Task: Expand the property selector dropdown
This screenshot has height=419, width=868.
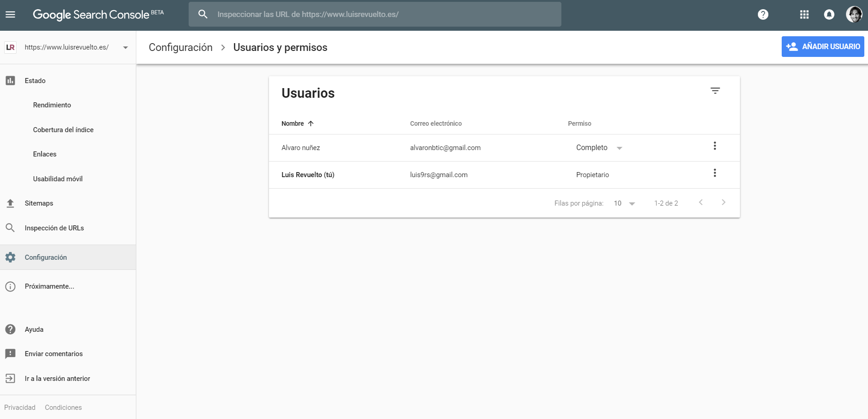Action: pos(125,47)
